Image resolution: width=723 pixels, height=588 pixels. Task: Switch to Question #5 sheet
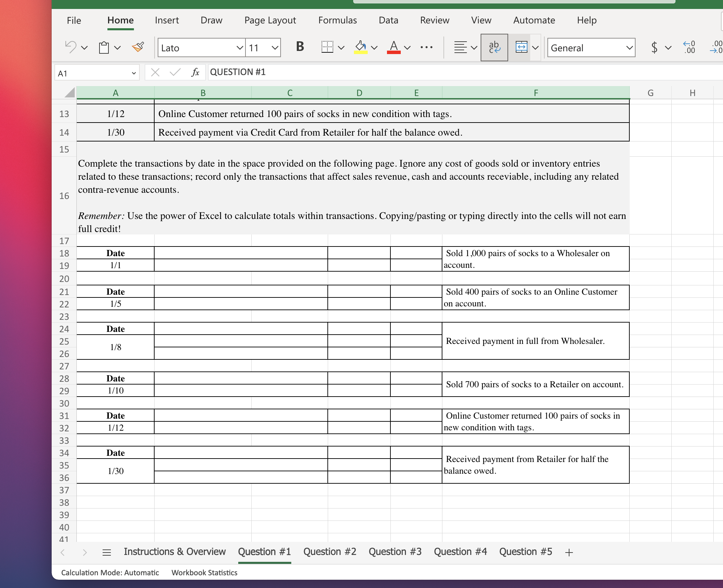pos(526,552)
